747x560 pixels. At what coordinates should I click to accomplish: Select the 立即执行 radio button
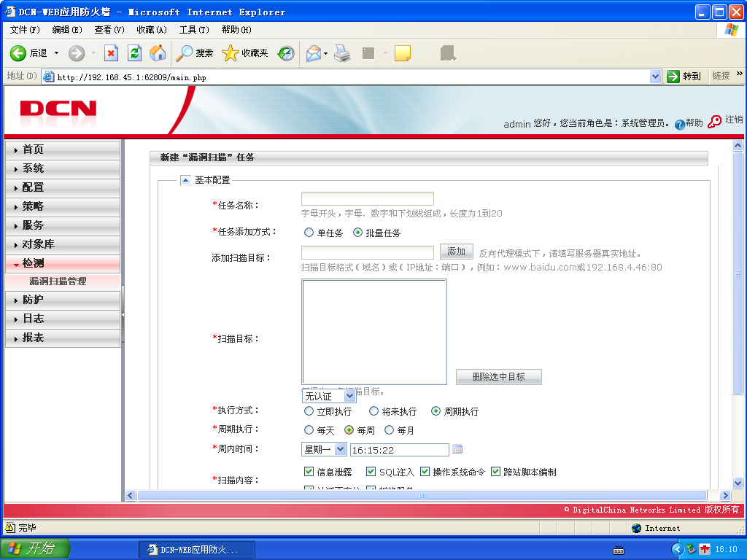point(309,411)
